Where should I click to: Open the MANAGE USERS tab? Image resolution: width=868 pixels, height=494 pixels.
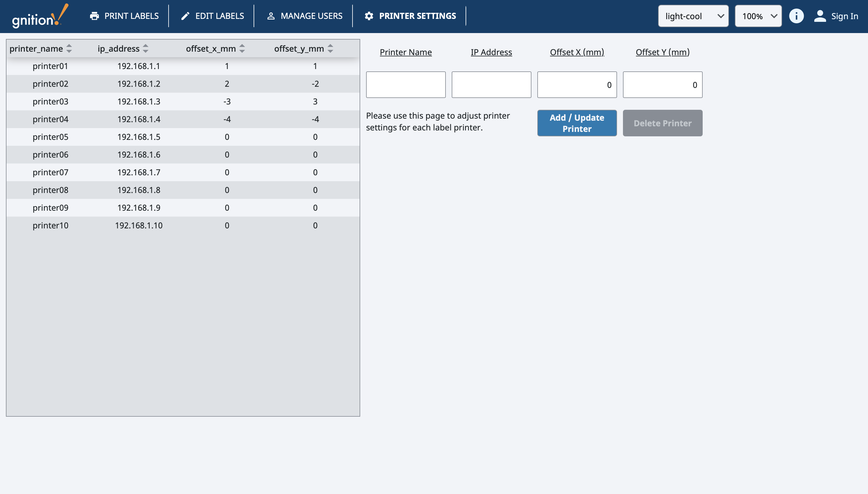305,16
